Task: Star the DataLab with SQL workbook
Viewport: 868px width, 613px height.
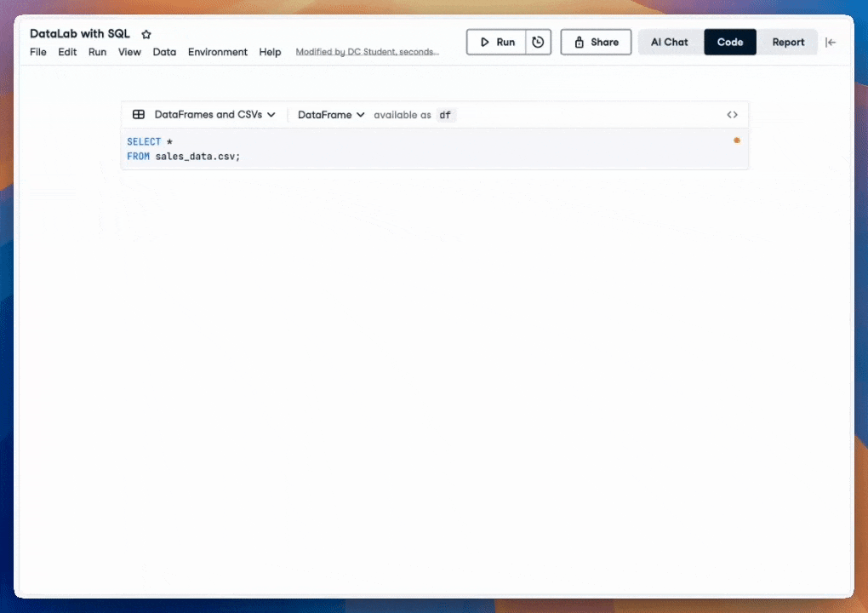Action: 146,34
